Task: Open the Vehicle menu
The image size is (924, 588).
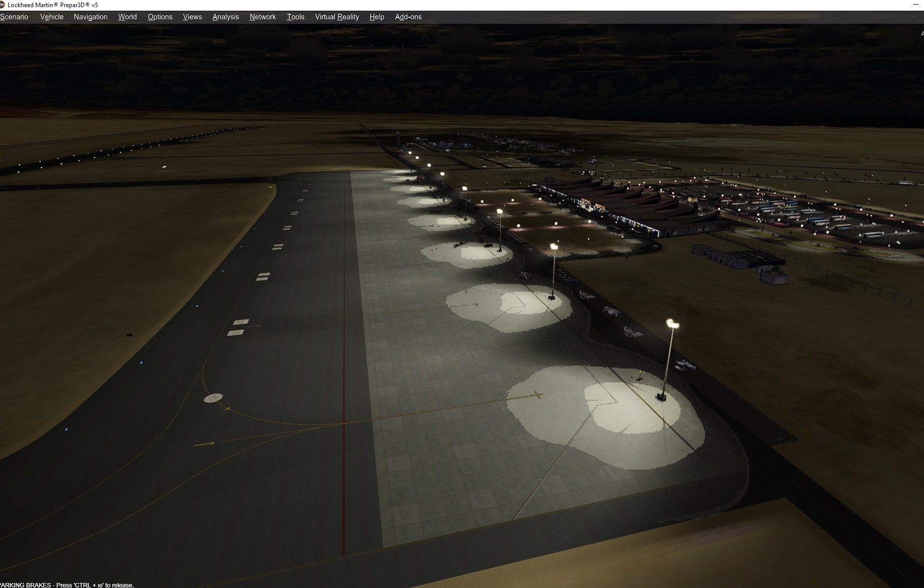Action: click(x=52, y=17)
